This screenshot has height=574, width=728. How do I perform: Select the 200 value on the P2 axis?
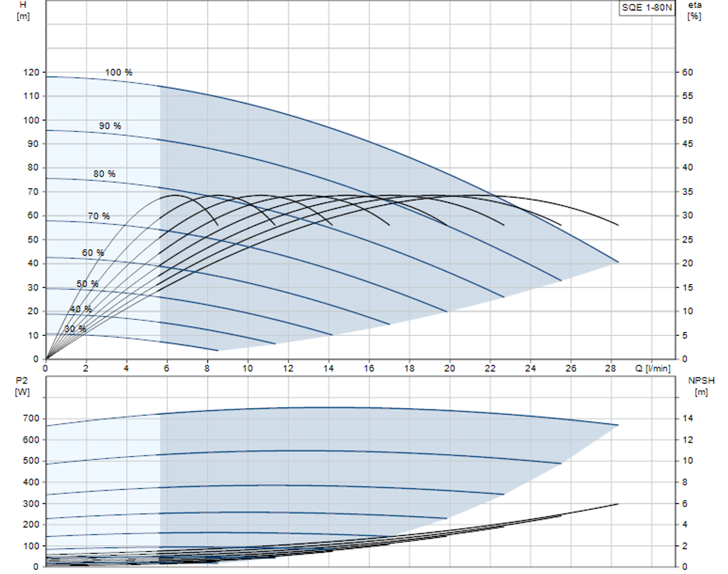pyautogui.click(x=31, y=525)
